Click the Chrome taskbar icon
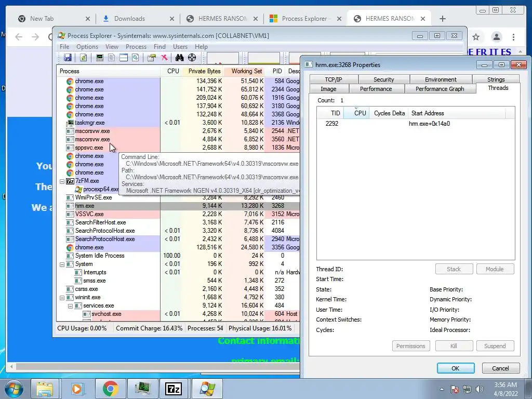532x399 pixels. pyautogui.click(x=110, y=389)
